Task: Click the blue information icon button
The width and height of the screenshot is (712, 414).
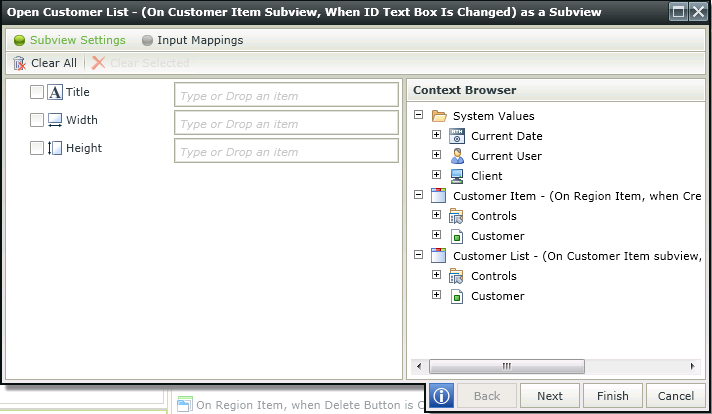Action: 441,396
